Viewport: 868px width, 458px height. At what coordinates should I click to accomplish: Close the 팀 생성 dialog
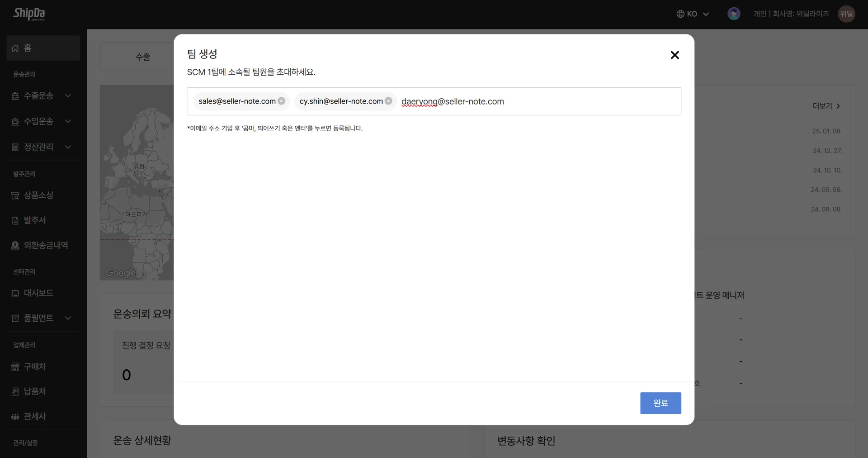point(675,55)
